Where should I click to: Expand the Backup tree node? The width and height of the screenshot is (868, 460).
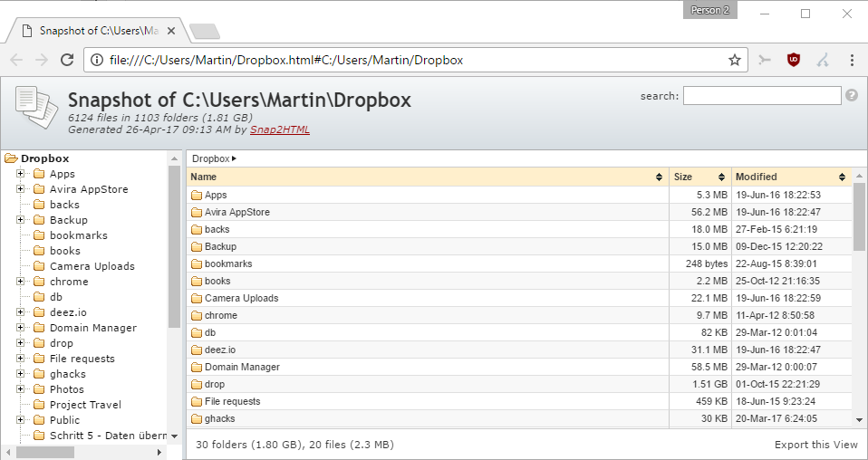21,220
